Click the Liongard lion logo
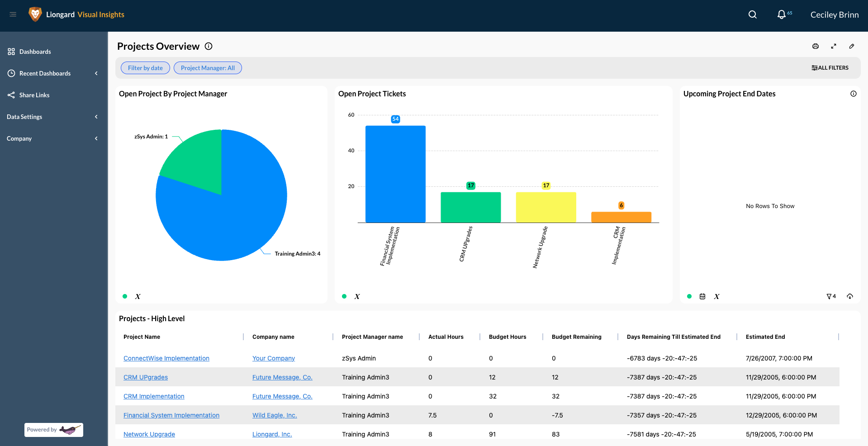The width and height of the screenshot is (868, 446). point(35,14)
